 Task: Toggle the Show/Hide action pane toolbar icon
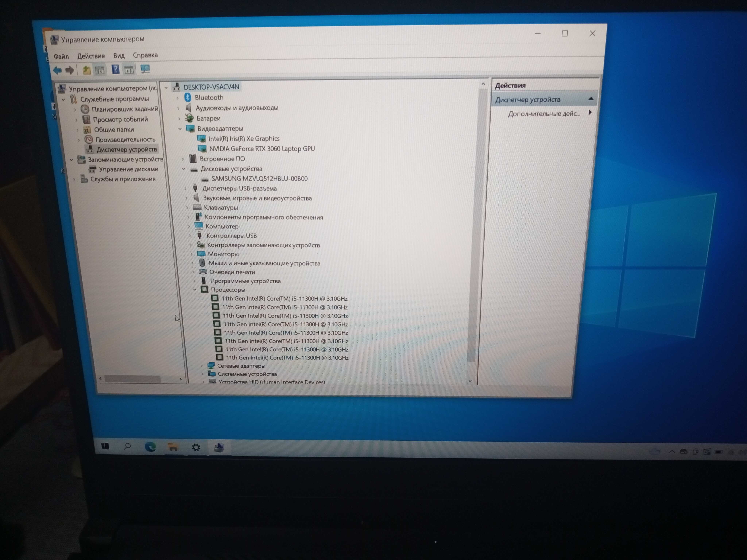tap(129, 69)
